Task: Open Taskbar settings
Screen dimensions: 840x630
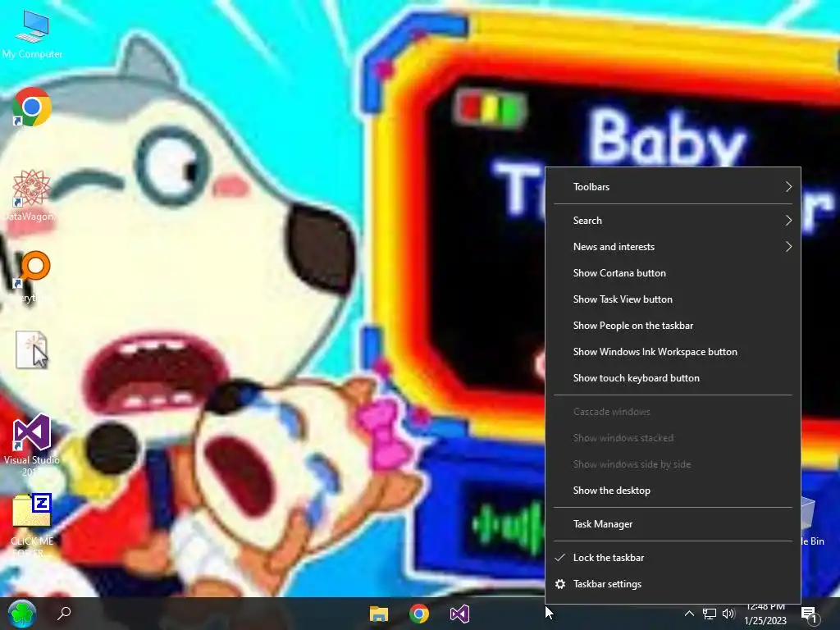Action: click(x=673, y=584)
